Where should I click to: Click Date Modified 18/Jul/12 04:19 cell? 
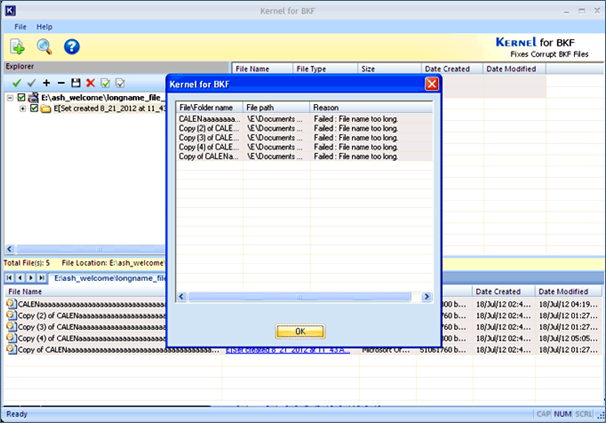pos(568,304)
